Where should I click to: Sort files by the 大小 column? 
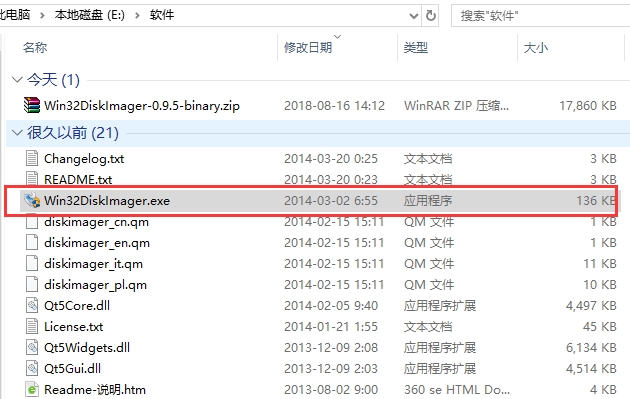tap(536, 47)
